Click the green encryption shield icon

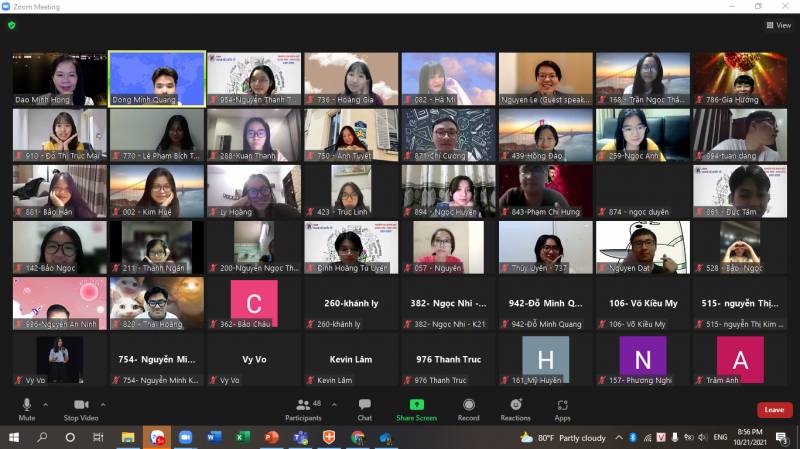12,25
